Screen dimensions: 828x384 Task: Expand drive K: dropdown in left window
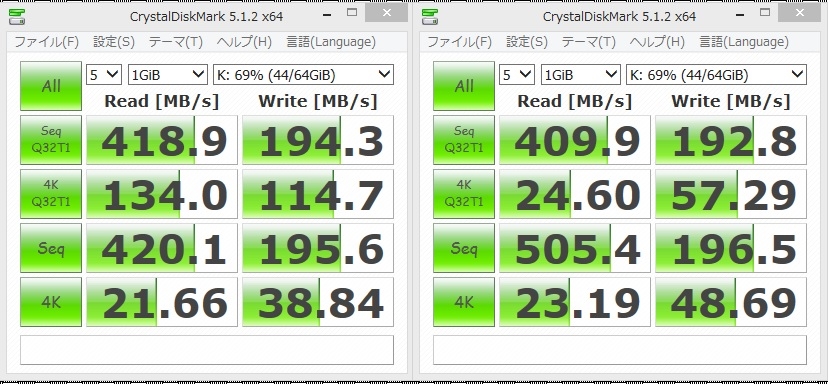[304, 75]
